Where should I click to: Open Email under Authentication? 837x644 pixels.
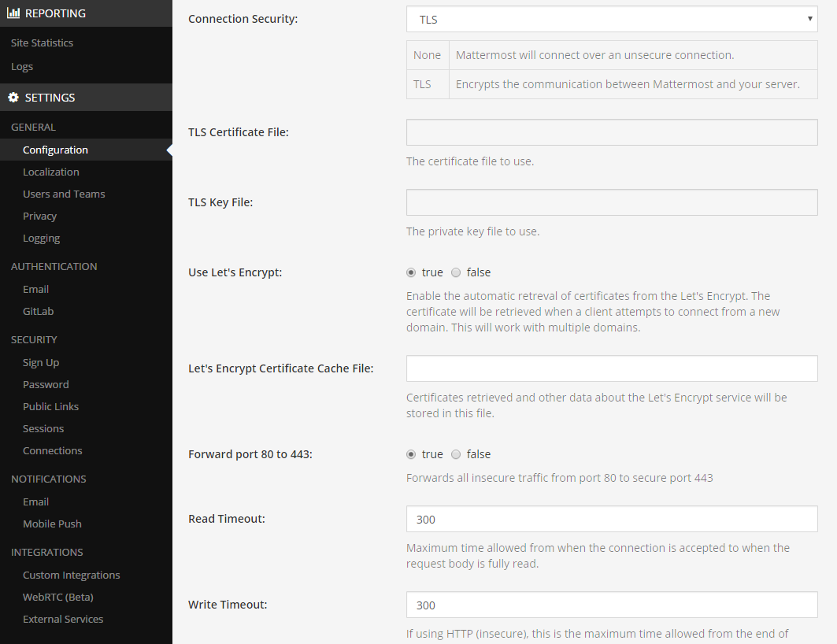[35, 289]
